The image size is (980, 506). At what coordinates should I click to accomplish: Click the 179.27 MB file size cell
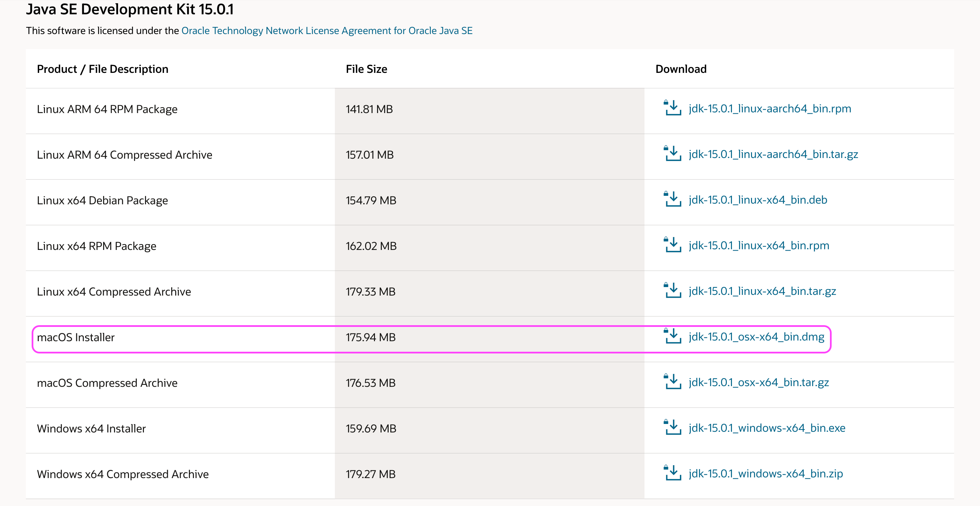(490, 476)
